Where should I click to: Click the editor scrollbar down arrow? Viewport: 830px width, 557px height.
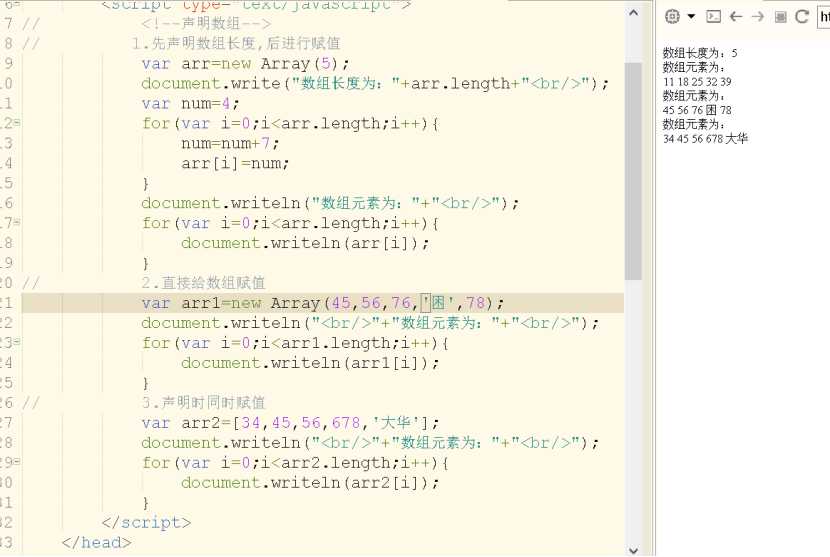point(633,551)
